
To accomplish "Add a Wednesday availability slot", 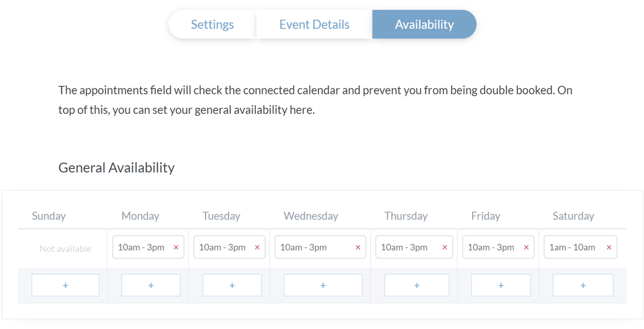I will pos(323,285).
